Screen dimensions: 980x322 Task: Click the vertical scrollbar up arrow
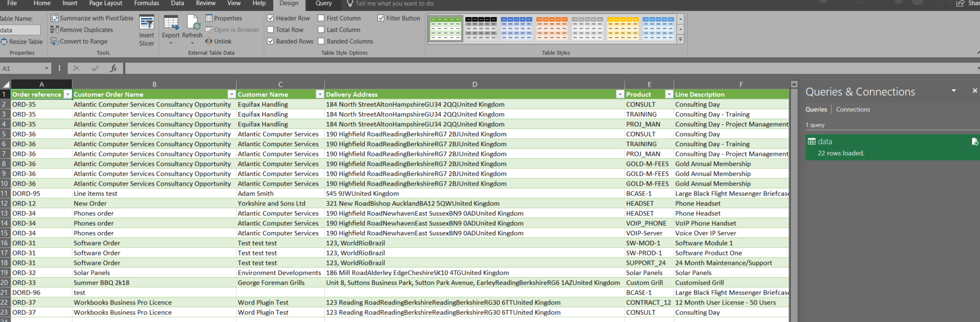[x=794, y=84]
